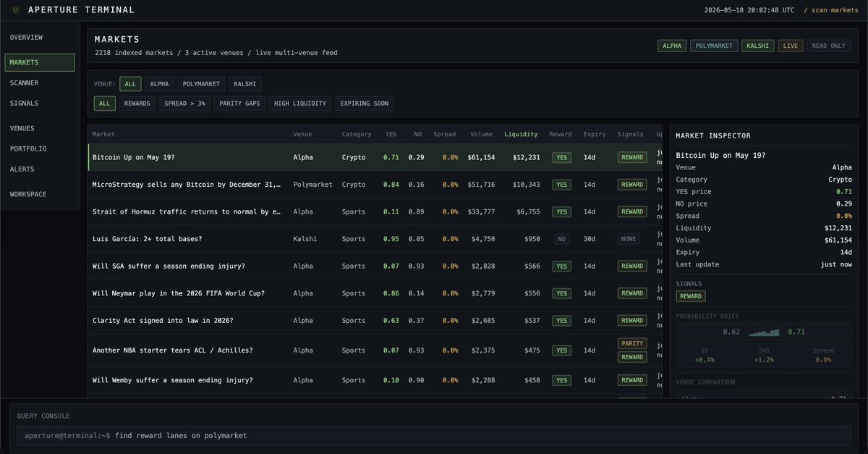Click the 1h +0.4% drift tile

pos(705,355)
